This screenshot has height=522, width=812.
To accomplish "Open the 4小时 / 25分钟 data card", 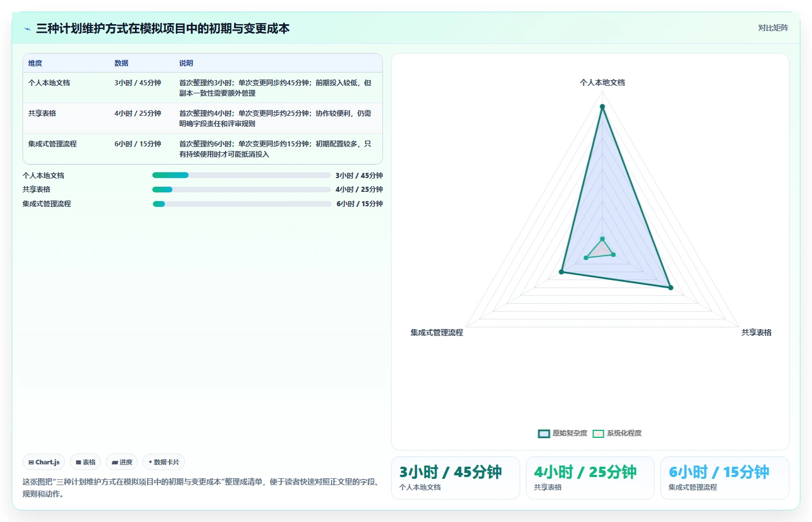I will 590,478.
